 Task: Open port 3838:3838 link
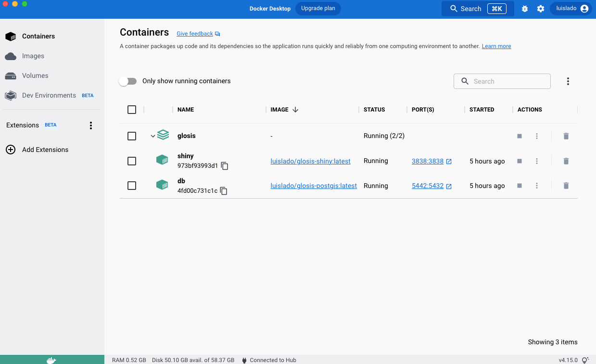428,161
